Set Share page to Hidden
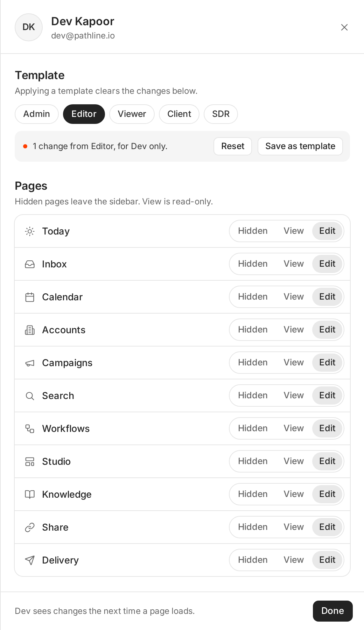The width and height of the screenshot is (364, 630). tap(253, 527)
